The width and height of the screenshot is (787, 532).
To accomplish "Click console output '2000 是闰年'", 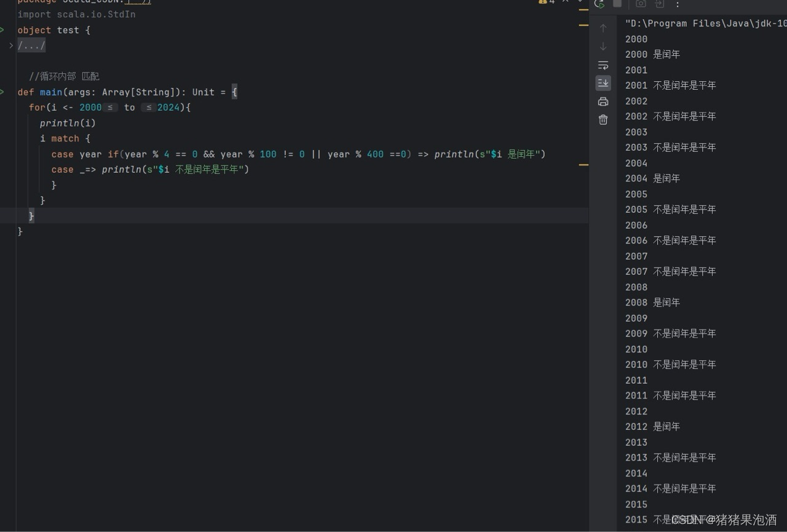I will click(652, 54).
